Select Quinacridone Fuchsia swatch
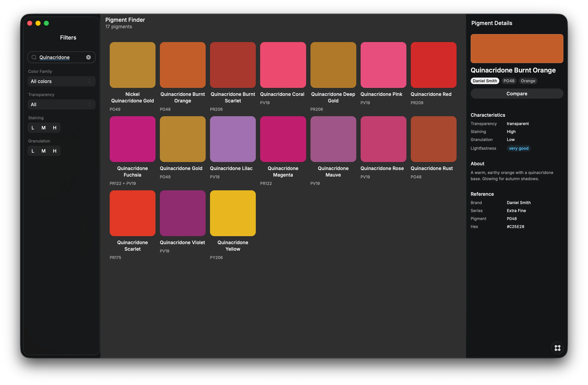The image size is (588, 385). pos(132,139)
